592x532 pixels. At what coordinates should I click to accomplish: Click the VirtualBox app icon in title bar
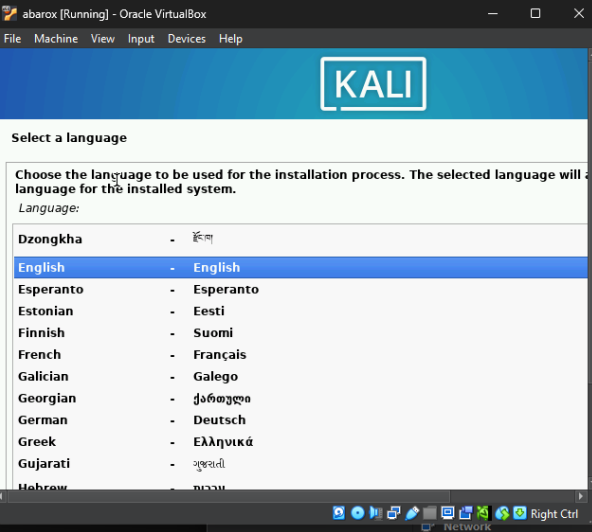[9, 14]
